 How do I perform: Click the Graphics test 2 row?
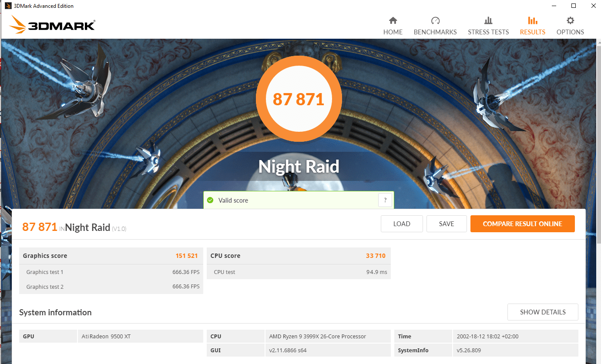(x=111, y=287)
